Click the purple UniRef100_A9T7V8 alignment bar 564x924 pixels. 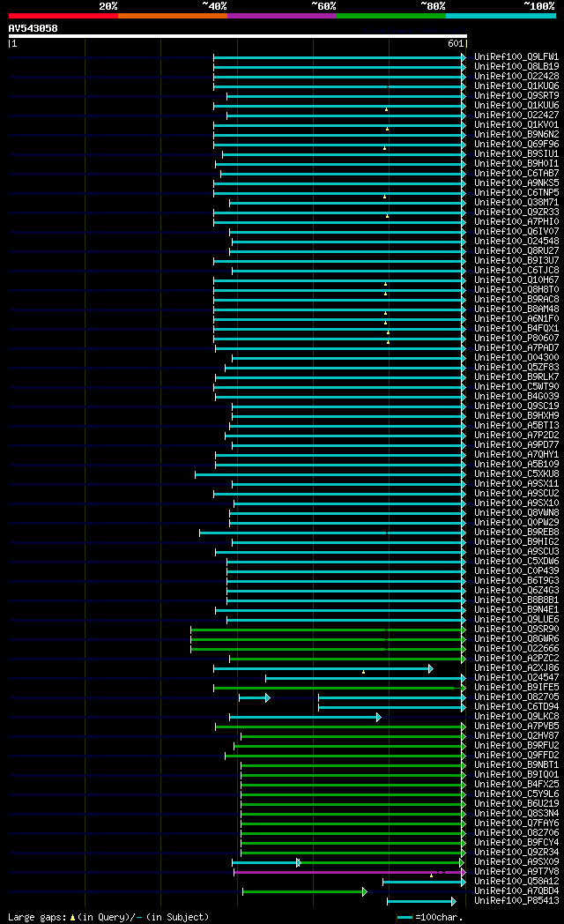(350, 872)
